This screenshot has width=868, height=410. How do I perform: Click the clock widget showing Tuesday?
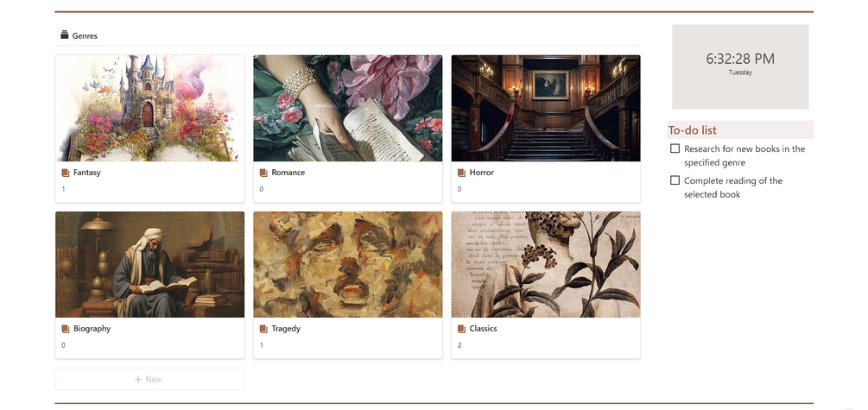(740, 67)
